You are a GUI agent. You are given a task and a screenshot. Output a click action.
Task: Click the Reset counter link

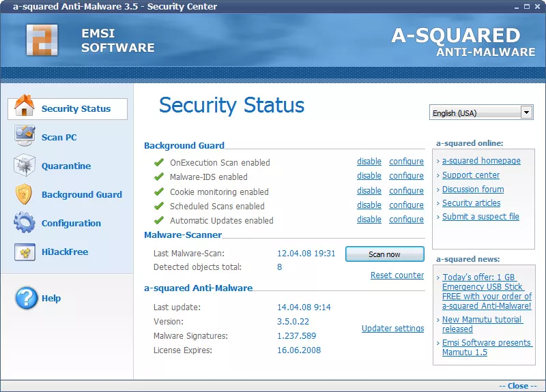pos(397,275)
